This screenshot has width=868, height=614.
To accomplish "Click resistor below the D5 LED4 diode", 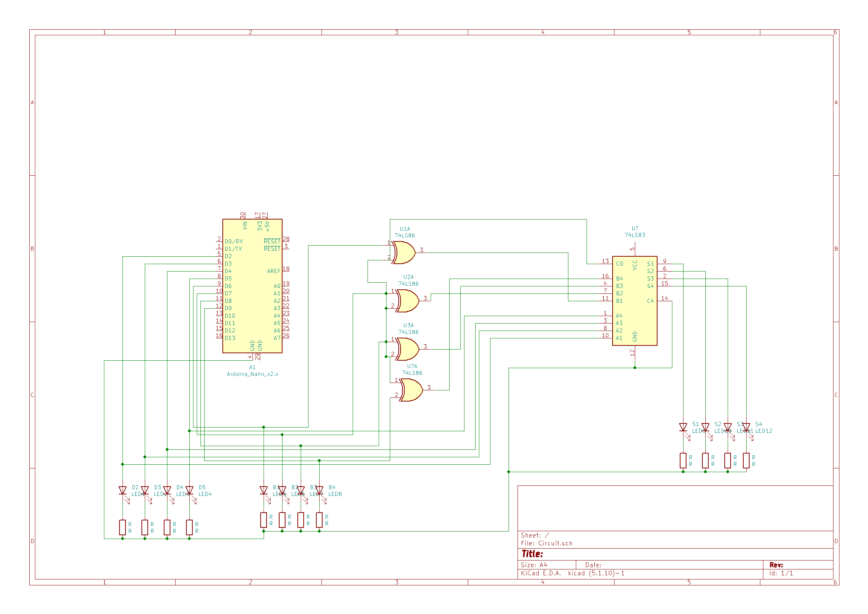I will 189,527.
